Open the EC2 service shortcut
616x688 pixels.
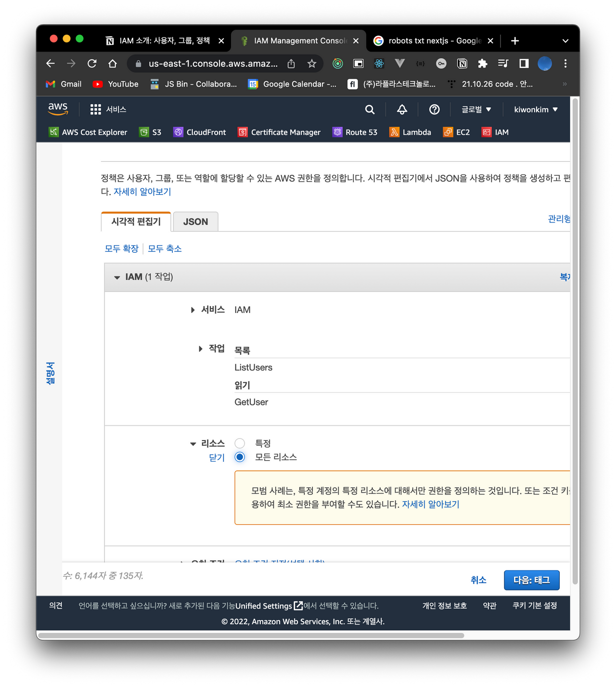coord(457,132)
